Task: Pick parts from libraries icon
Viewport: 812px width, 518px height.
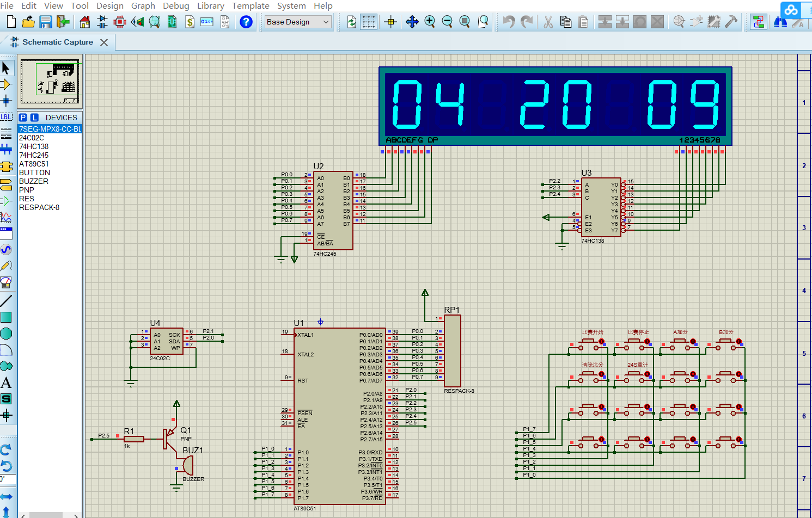Action: pos(679,22)
